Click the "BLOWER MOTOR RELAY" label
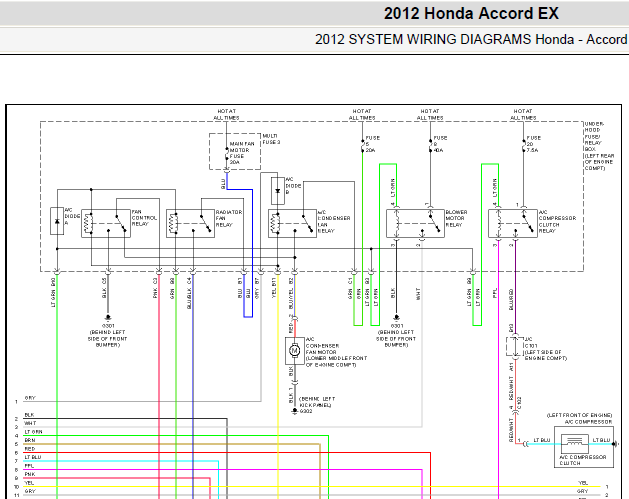 (457, 218)
